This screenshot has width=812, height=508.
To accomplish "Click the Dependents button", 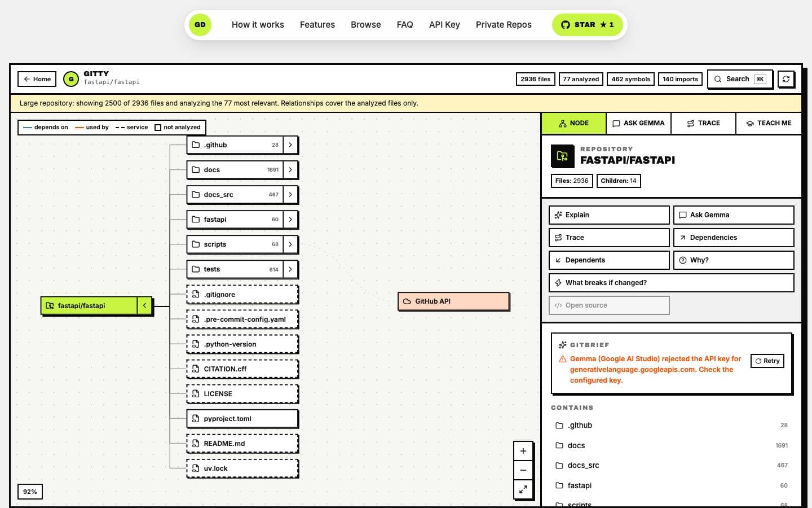I will (609, 260).
